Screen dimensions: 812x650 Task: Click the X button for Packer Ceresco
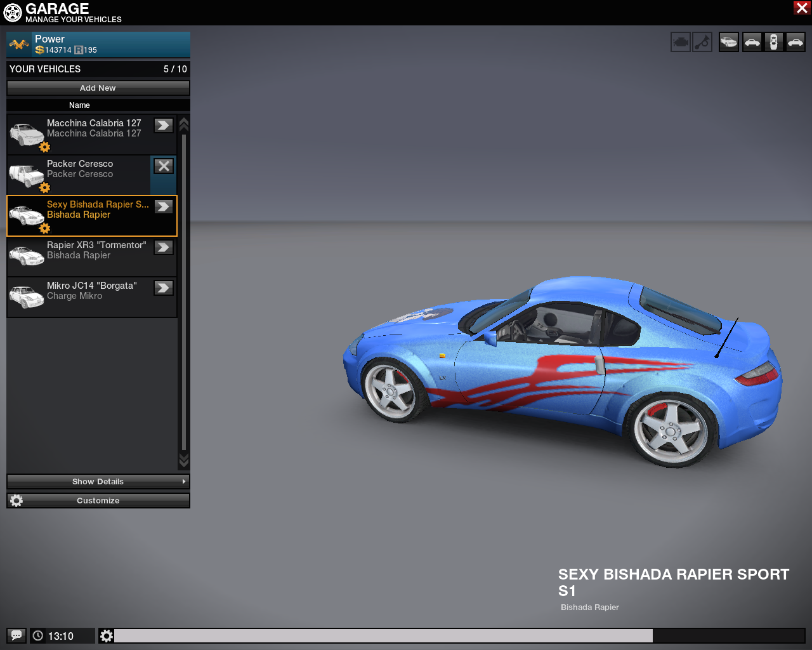164,166
